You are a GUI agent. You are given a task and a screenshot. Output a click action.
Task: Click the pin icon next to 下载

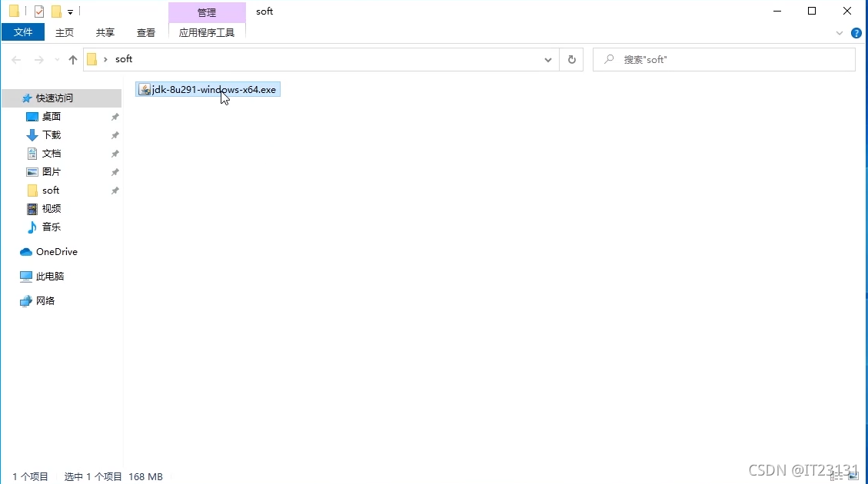[x=115, y=135]
